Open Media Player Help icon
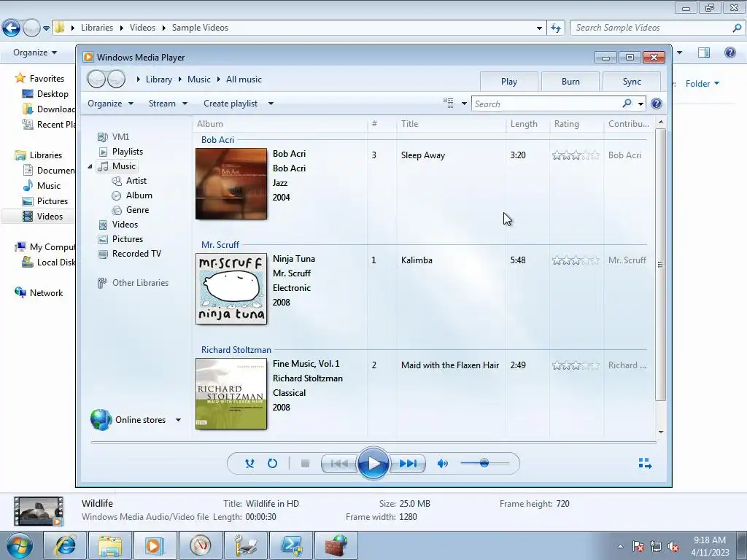The image size is (747, 560). tap(657, 104)
